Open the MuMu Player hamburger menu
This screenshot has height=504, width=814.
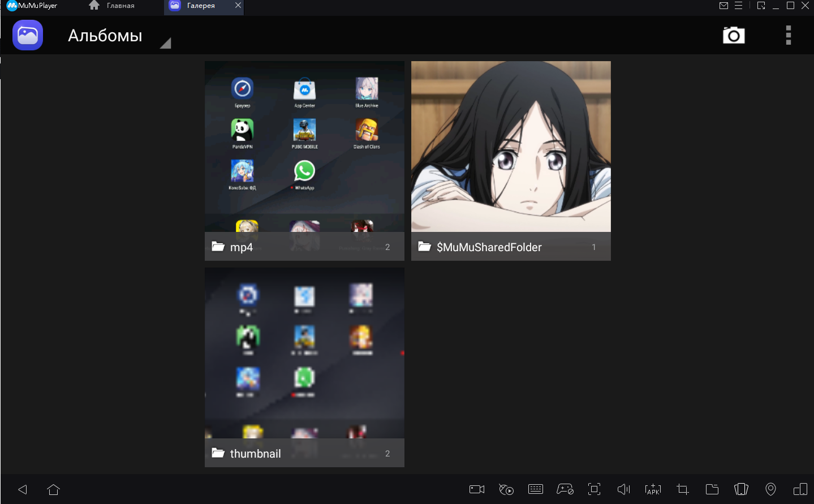coord(738,6)
